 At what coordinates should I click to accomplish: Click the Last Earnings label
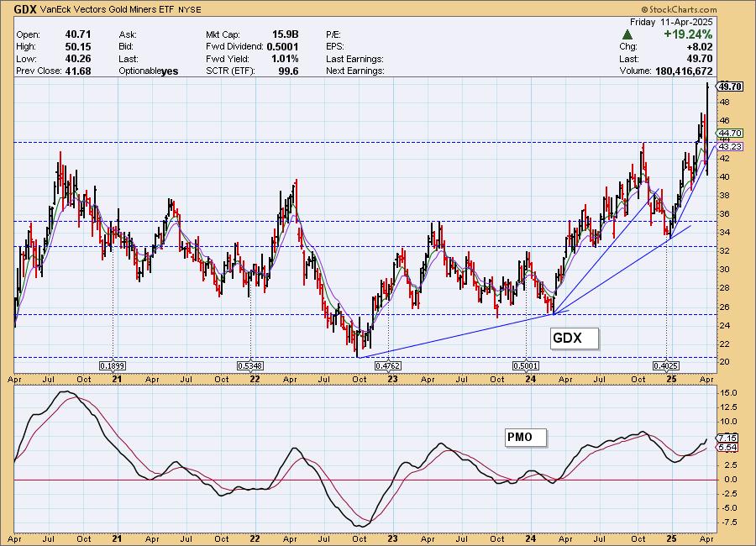pyautogui.click(x=354, y=59)
